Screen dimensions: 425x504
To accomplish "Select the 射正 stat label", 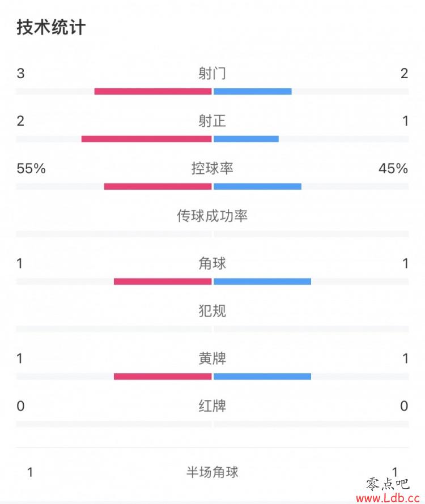I will tap(212, 121).
